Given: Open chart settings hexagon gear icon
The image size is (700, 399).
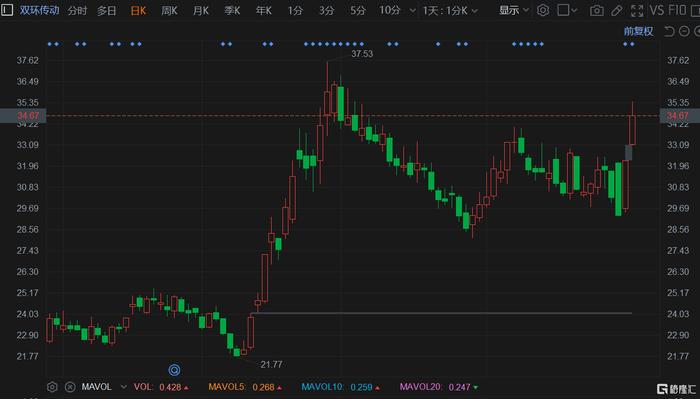Looking at the screenshot, I should 543,10.
